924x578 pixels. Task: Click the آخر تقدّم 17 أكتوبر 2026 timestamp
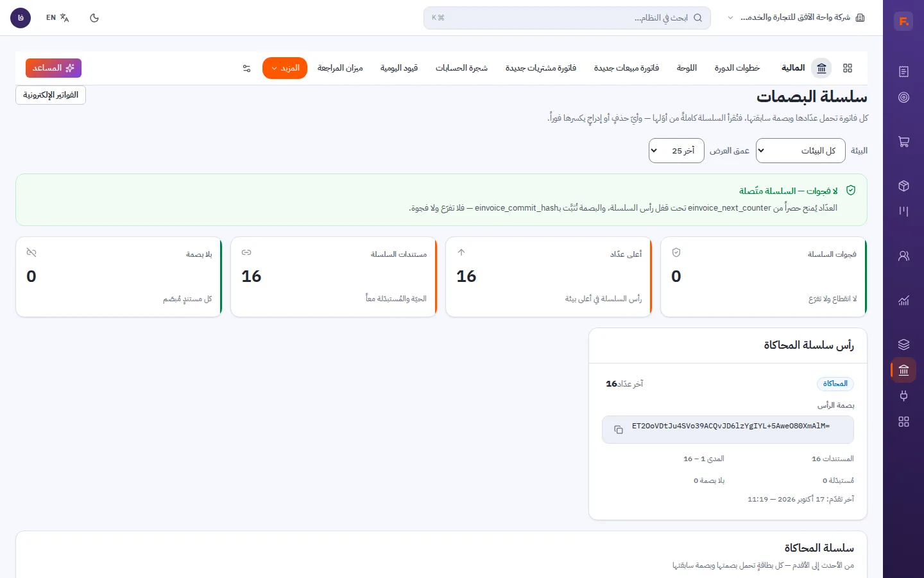point(801,499)
